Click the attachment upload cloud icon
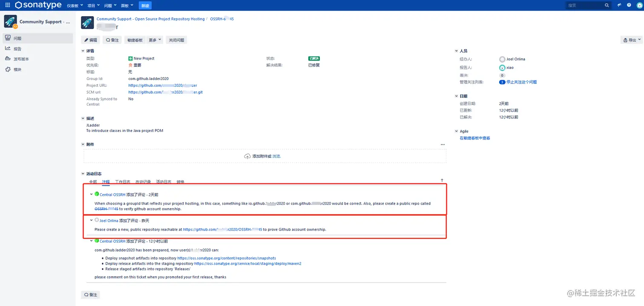This screenshot has height=306, width=644. [x=247, y=156]
